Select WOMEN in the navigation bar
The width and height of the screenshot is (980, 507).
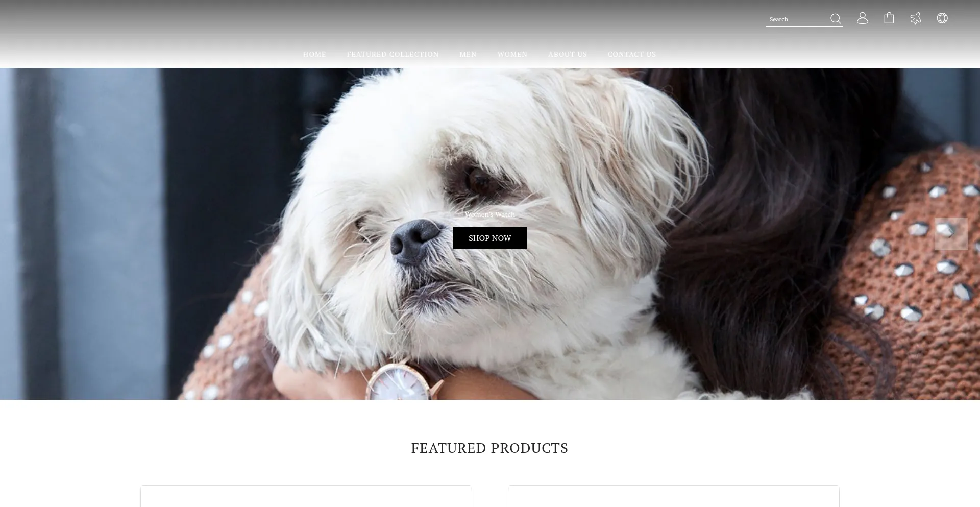[512, 54]
